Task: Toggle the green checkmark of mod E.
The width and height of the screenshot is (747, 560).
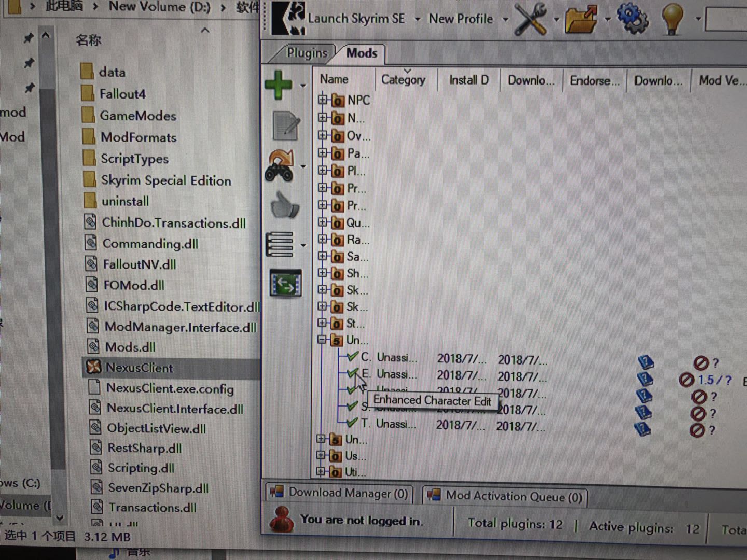Action: pos(353,373)
